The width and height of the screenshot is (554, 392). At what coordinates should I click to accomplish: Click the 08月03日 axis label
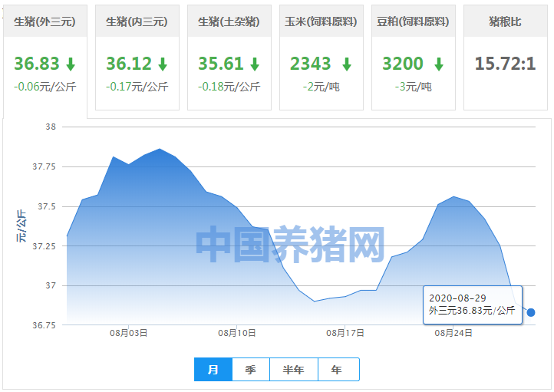coord(128,334)
